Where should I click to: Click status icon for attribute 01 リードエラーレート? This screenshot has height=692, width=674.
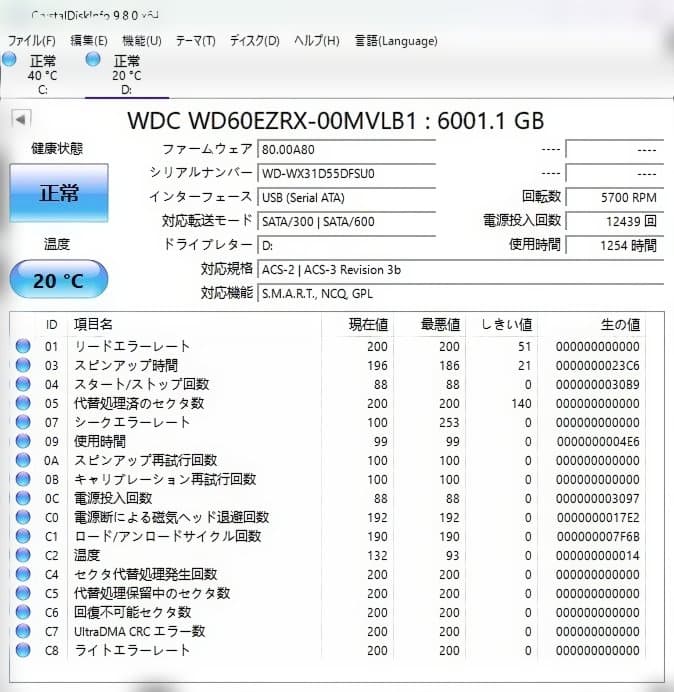point(23,346)
